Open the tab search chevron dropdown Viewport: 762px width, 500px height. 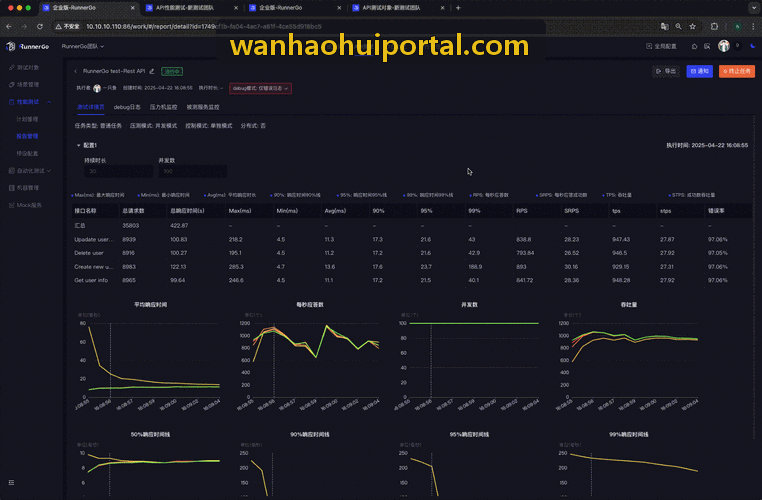point(754,8)
